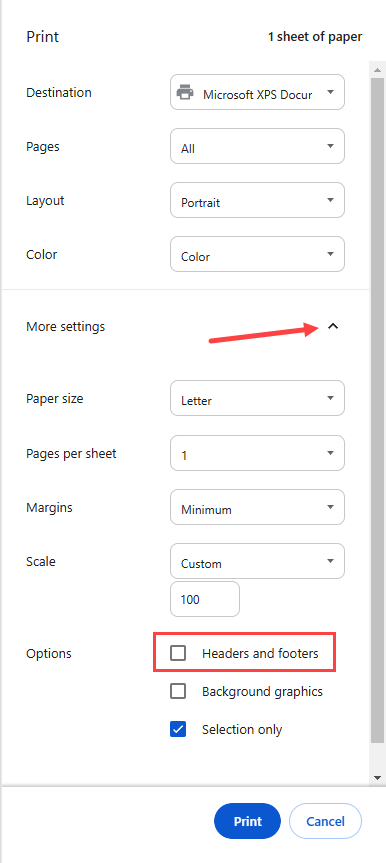Screen dimensions: 386x863
Task: Click the scrollbar up arrow
Action: 377,70
